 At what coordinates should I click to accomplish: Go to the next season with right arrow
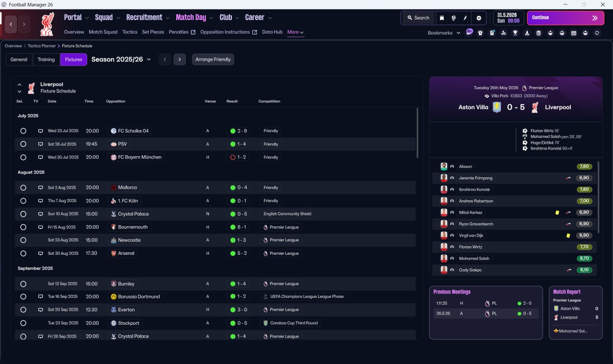click(180, 59)
